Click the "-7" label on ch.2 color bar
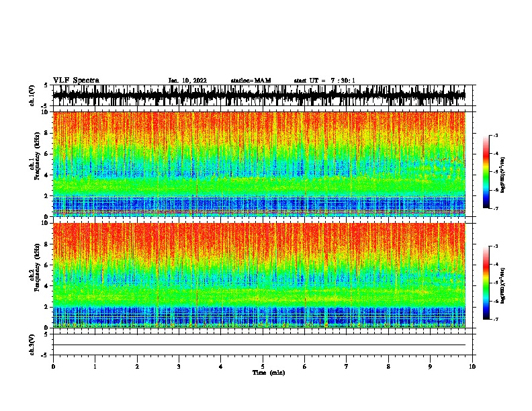 coord(496,319)
